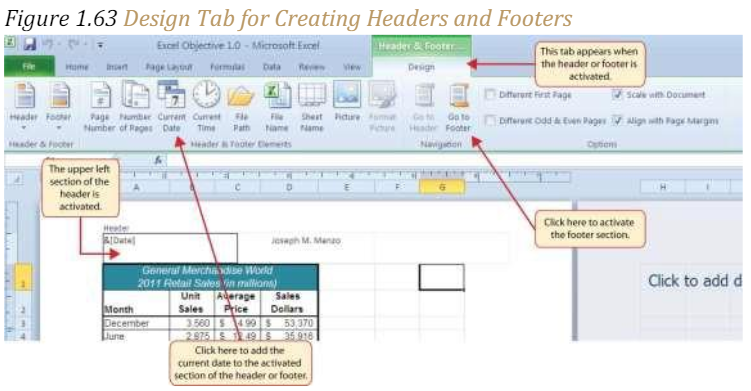Click the June cell
This screenshot has height=391, width=751.
[x=136, y=335]
